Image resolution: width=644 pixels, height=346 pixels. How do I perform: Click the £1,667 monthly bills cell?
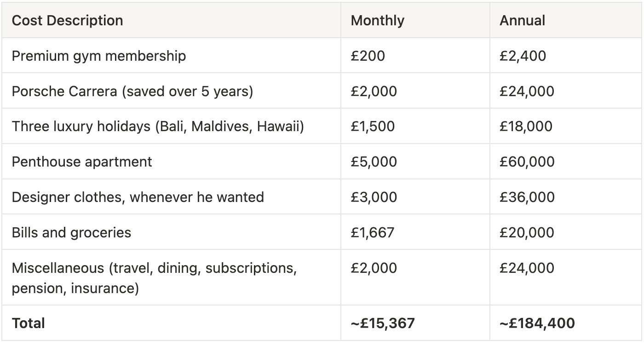[415, 232]
